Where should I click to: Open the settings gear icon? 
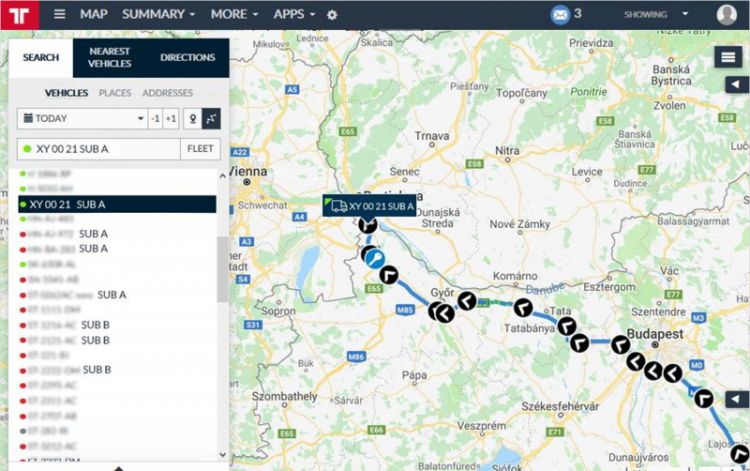coord(332,15)
